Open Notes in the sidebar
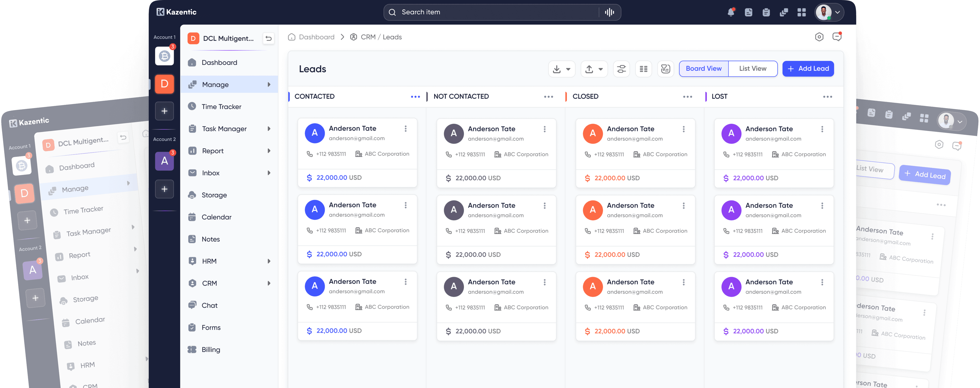980x388 pixels. [x=229, y=239]
